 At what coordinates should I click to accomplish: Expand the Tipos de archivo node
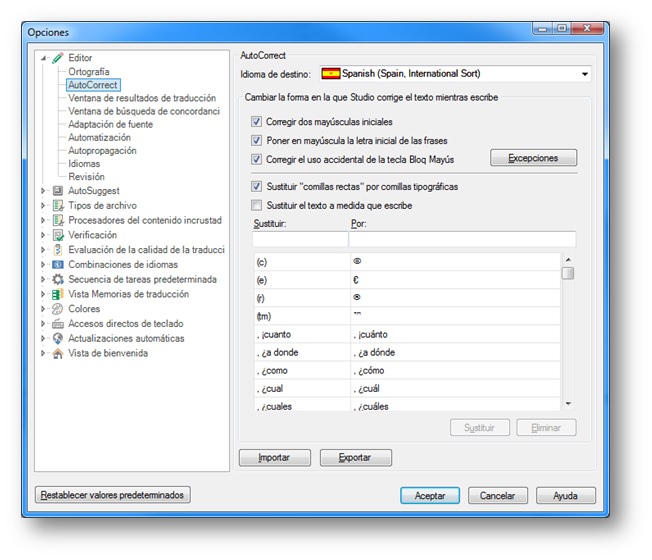coord(43,205)
